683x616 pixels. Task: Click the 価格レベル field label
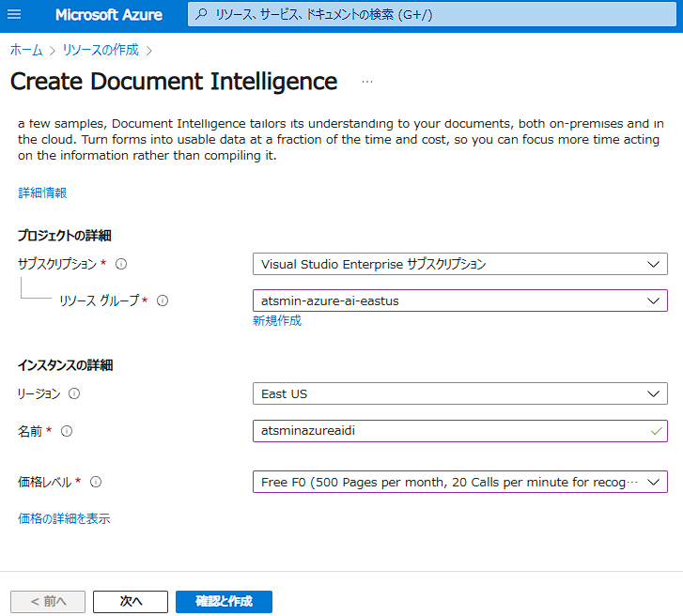[x=44, y=482]
